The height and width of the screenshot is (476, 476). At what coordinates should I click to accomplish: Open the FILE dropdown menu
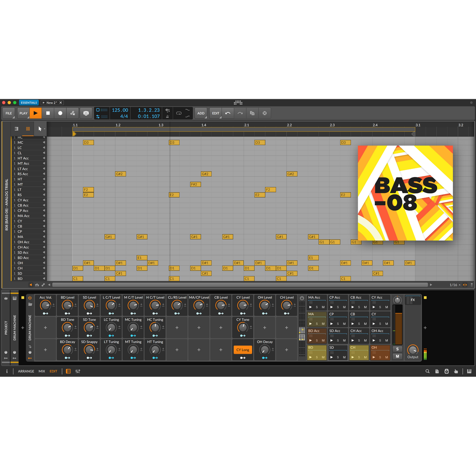click(x=9, y=113)
